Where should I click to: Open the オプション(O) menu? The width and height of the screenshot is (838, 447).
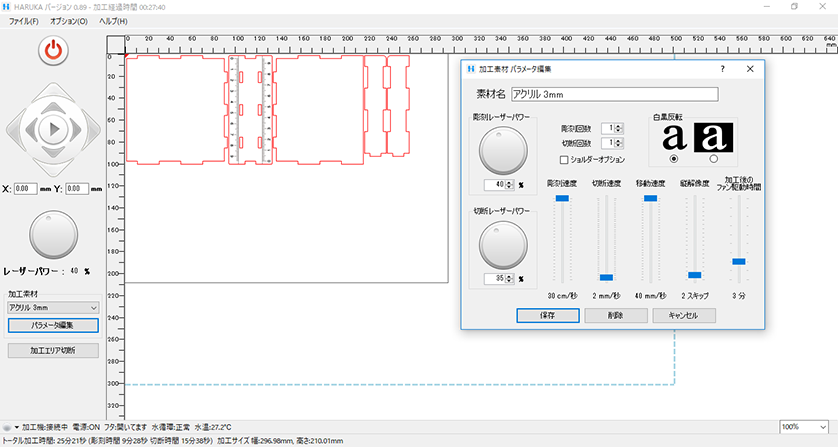click(68, 21)
